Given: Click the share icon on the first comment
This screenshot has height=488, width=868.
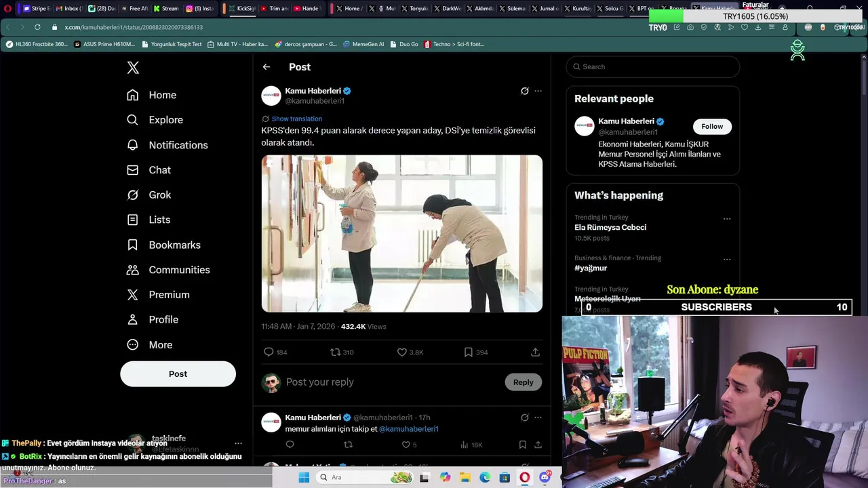Looking at the screenshot, I should [x=538, y=445].
